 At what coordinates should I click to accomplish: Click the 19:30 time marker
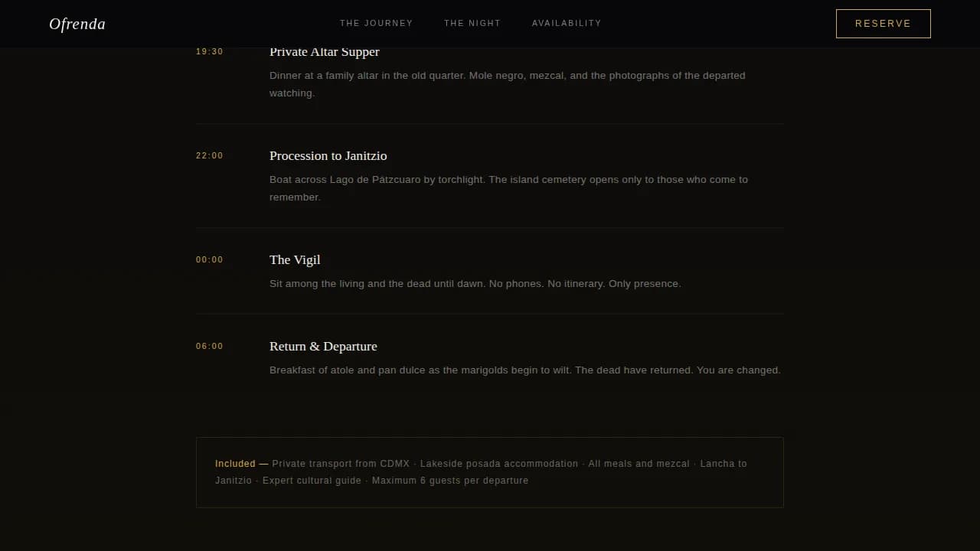tap(210, 52)
